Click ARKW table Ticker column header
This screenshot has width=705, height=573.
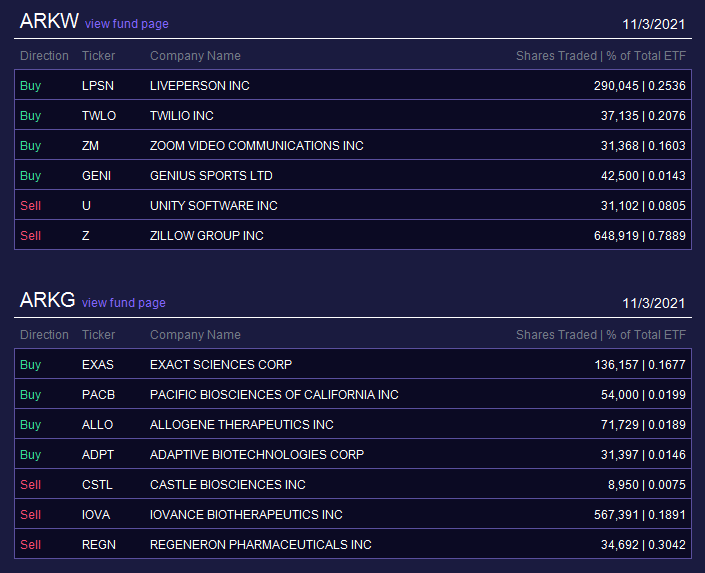tap(98, 56)
